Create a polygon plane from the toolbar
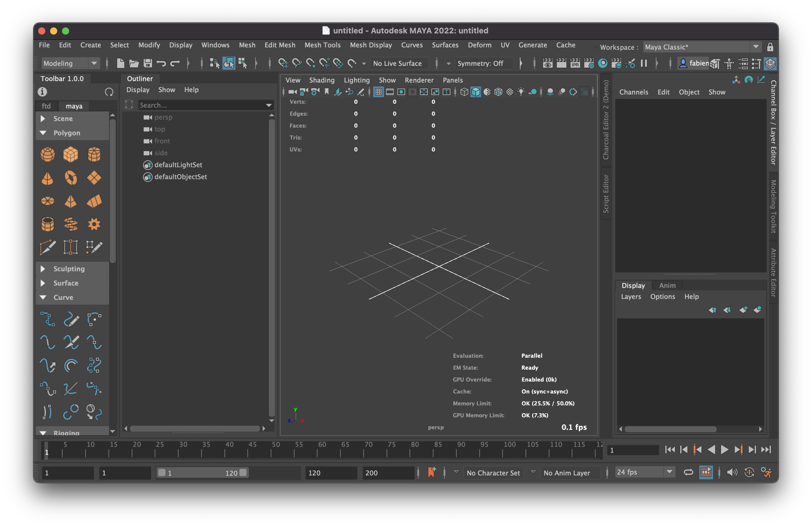The height and width of the screenshot is (527, 812). click(94, 178)
